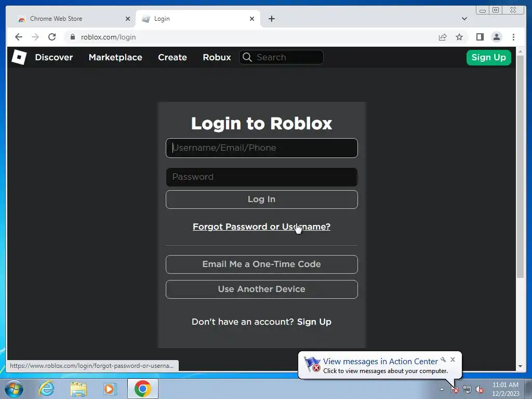
Task: Open the Marketplace menu item
Action: (x=115, y=57)
